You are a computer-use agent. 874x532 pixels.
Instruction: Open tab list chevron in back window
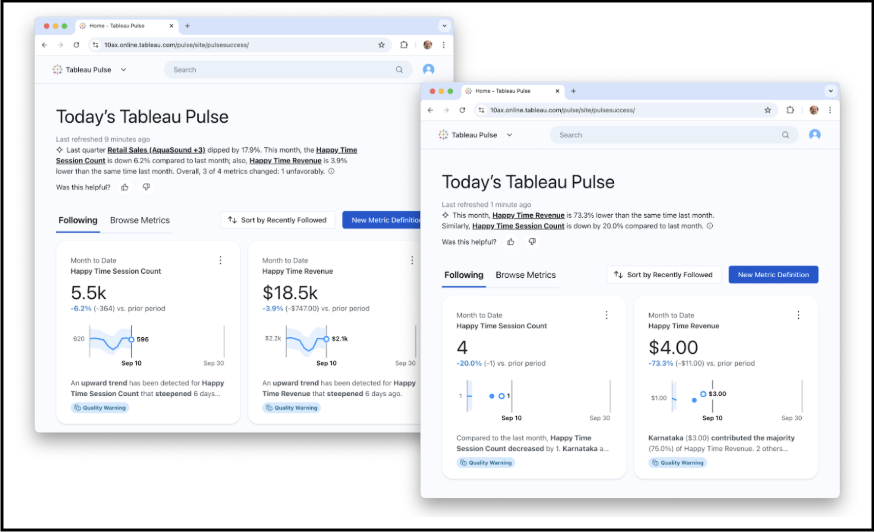pyautogui.click(x=444, y=26)
